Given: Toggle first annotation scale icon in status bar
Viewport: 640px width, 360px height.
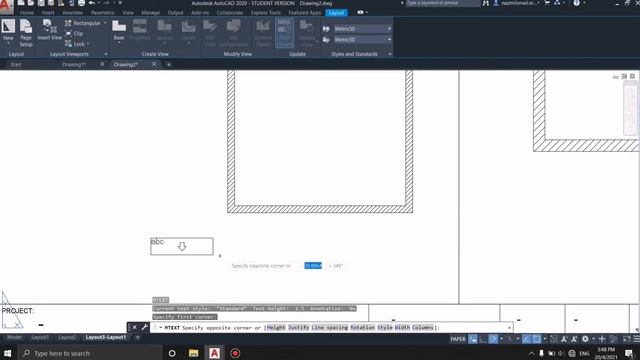Looking at the screenshot, I should pos(564,339).
